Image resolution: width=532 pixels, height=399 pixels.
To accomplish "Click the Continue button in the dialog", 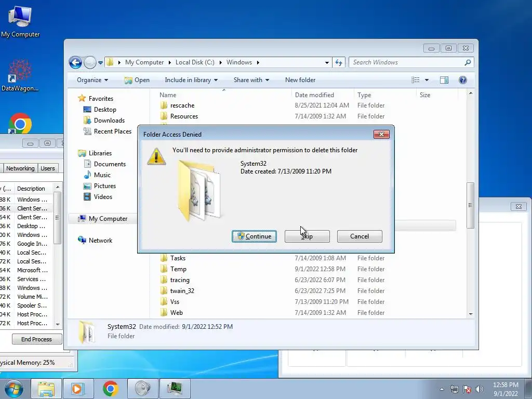I will point(254,236).
